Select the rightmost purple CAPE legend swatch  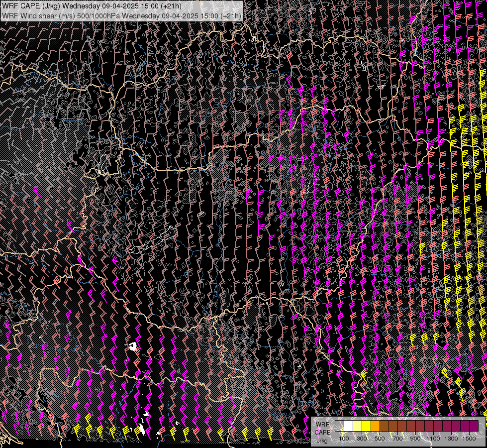point(474,426)
